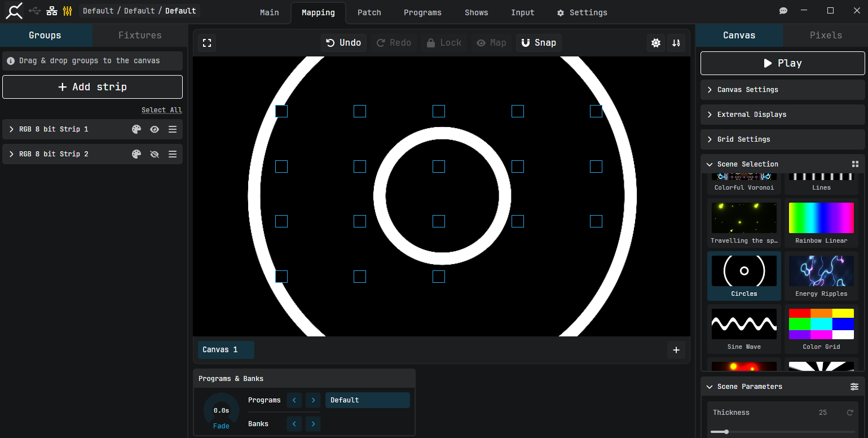Screen dimensions: 868x438
Task: Select the Canvas 1 tab
Action: click(226, 350)
